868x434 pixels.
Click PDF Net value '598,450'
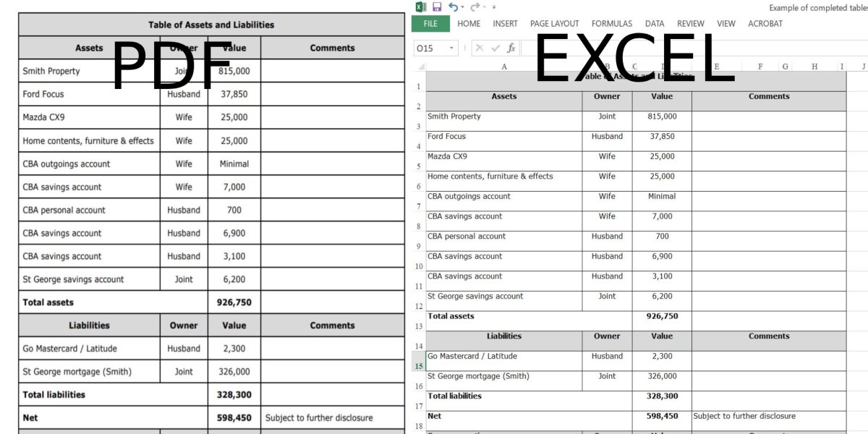coord(234,418)
